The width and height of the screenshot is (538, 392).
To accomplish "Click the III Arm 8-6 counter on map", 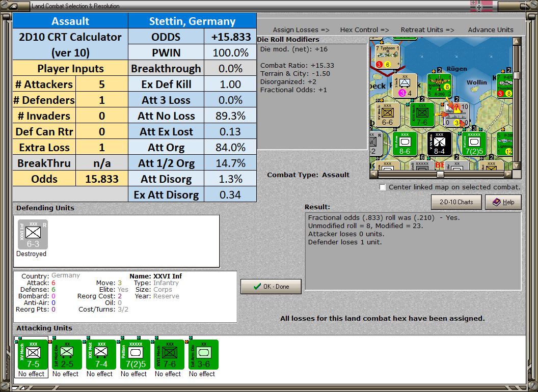I will (405, 144).
